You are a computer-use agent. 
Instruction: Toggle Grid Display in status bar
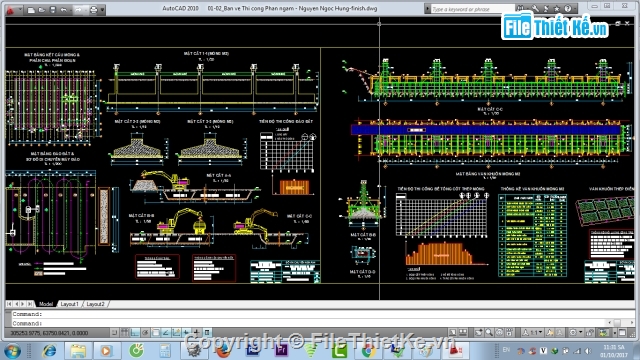[x=124, y=333]
